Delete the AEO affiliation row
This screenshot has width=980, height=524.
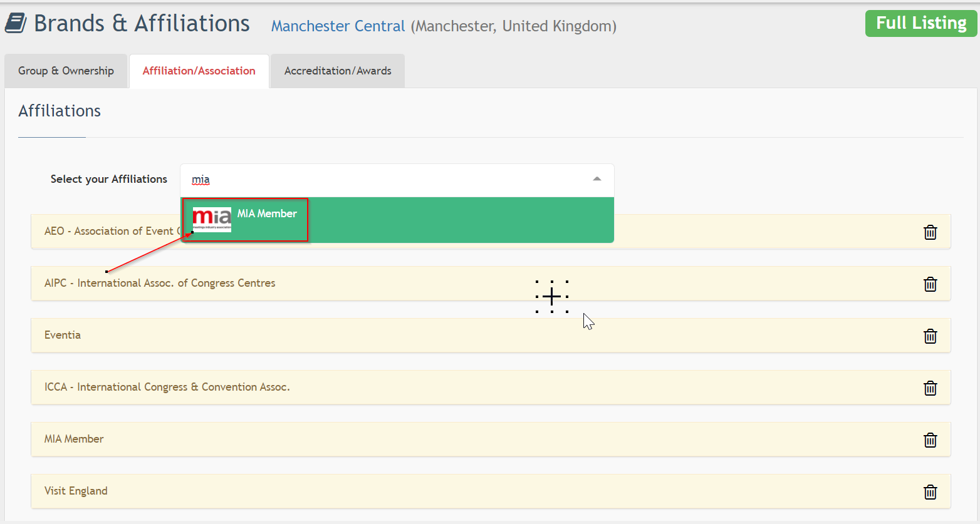930,232
